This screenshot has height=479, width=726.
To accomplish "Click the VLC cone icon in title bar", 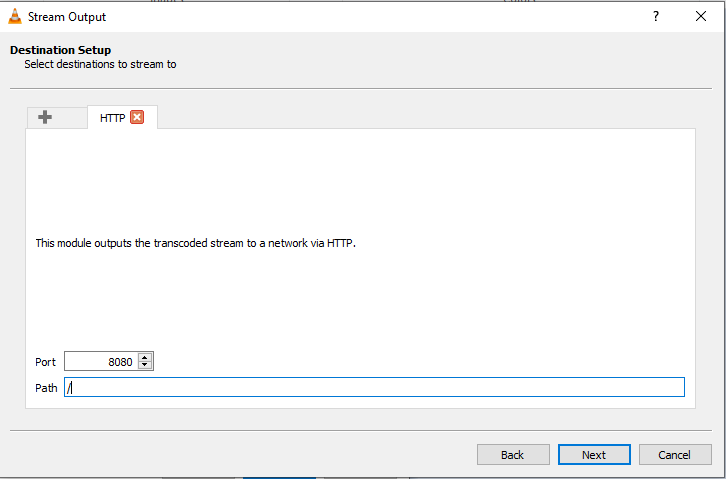I will pyautogui.click(x=15, y=16).
